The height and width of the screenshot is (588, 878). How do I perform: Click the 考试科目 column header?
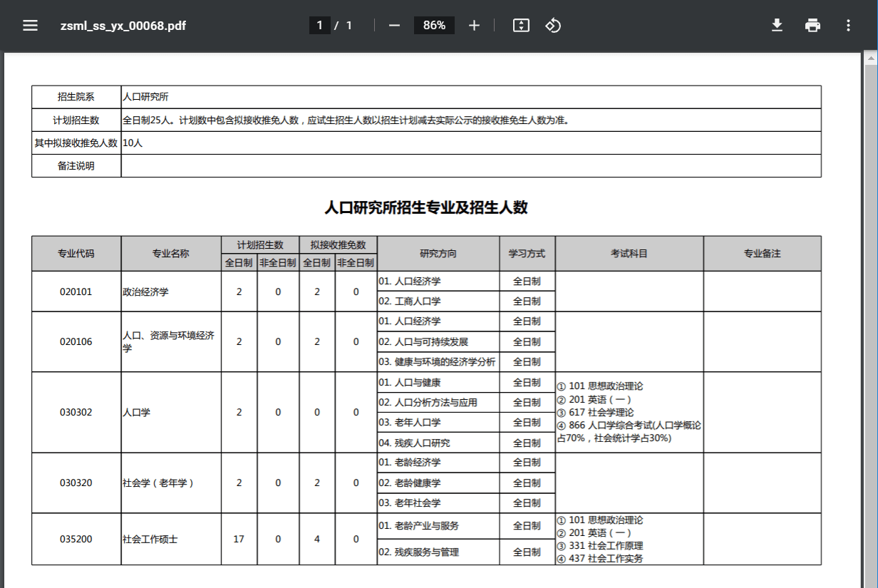coord(629,254)
